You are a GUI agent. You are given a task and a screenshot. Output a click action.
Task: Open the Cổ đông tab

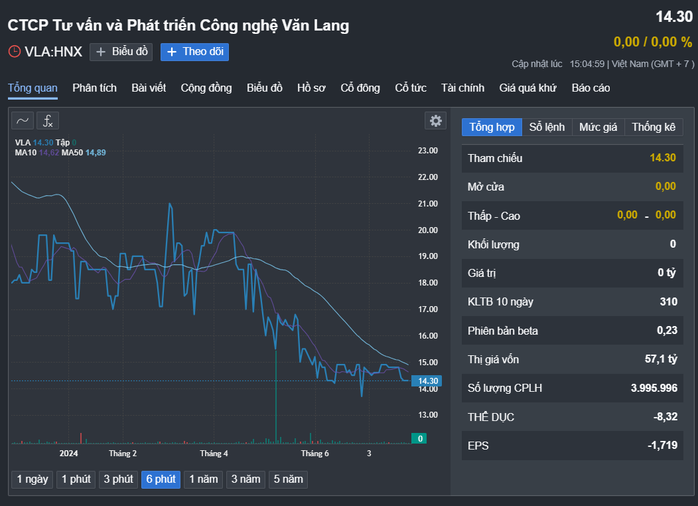pos(360,88)
